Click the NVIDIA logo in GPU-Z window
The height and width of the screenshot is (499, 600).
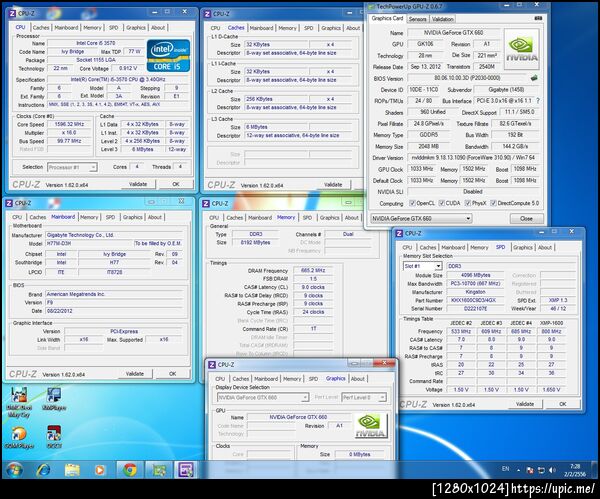[522, 49]
